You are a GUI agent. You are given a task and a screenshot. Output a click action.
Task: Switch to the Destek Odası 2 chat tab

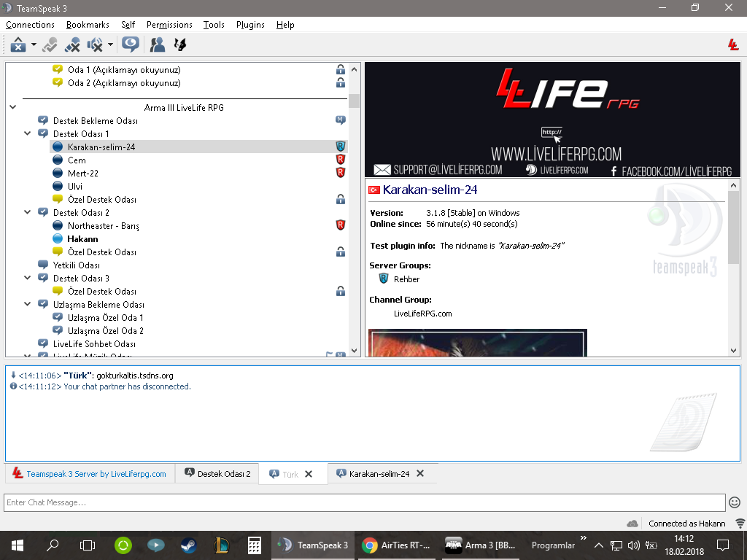pyautogui.click(x=217, y=474)
